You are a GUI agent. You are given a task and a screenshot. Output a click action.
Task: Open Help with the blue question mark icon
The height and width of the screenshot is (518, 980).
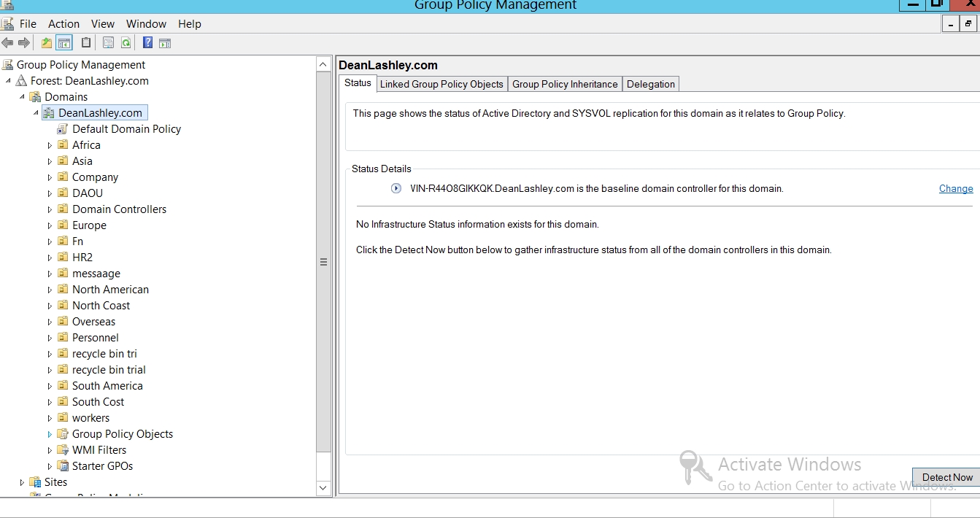click(147, 43)
